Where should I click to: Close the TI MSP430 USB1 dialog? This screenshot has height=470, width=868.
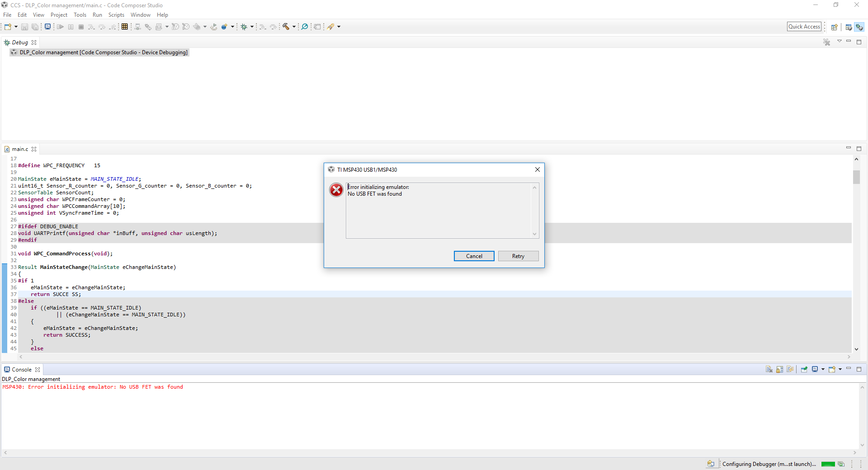[537, 169]
